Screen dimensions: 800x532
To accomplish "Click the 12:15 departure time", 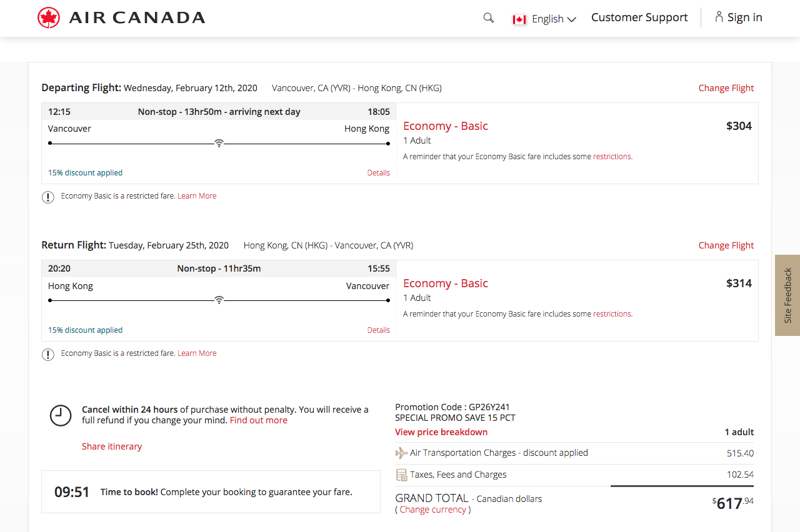I will (59, 112).
